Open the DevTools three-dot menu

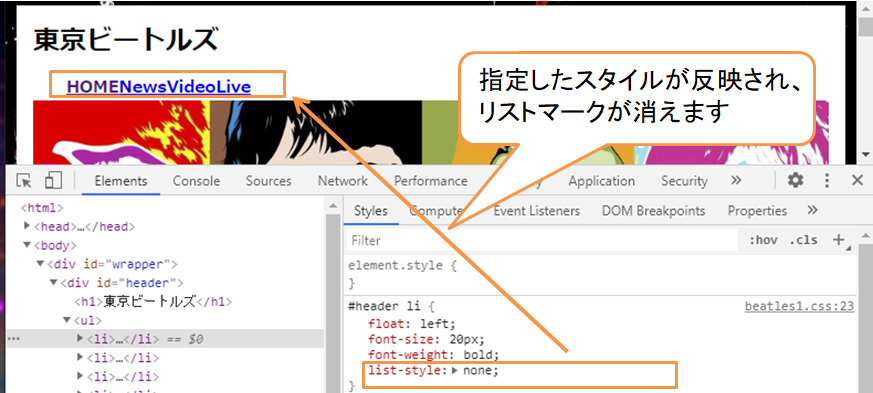coord(827,180)
